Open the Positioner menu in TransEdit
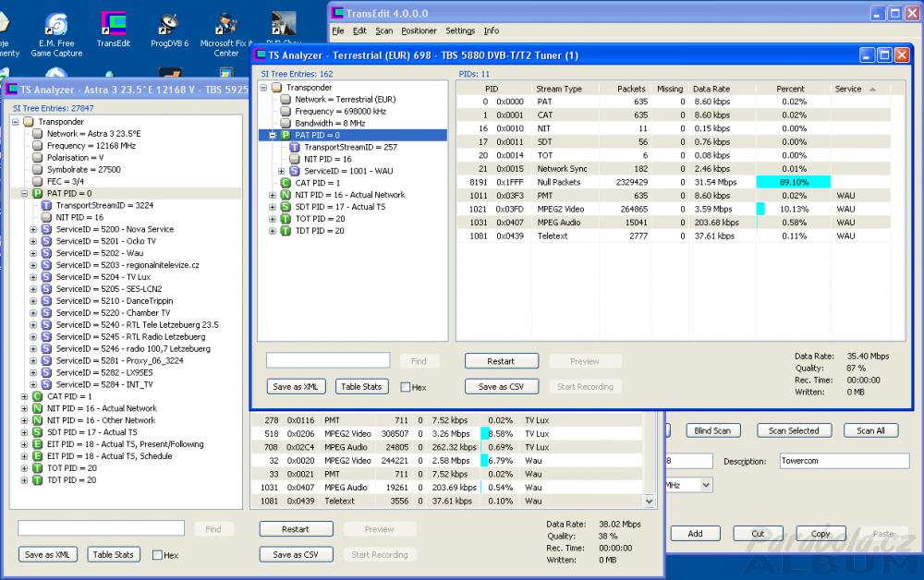This screenshot has width=924, height=580. click(x=419, y=30)
